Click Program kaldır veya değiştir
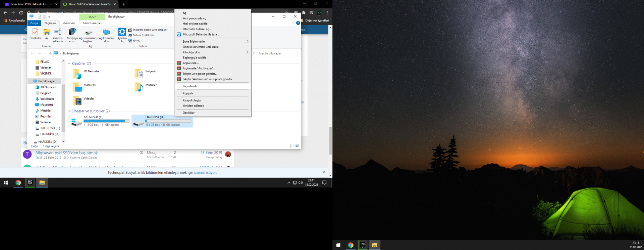This screenshot has height=250, width=644. pos(148,30)
